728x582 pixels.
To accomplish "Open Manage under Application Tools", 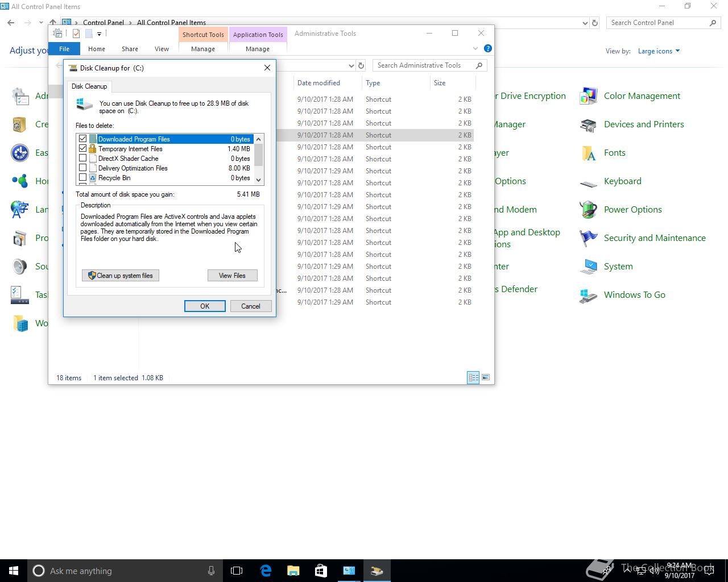I will (258, 49).
